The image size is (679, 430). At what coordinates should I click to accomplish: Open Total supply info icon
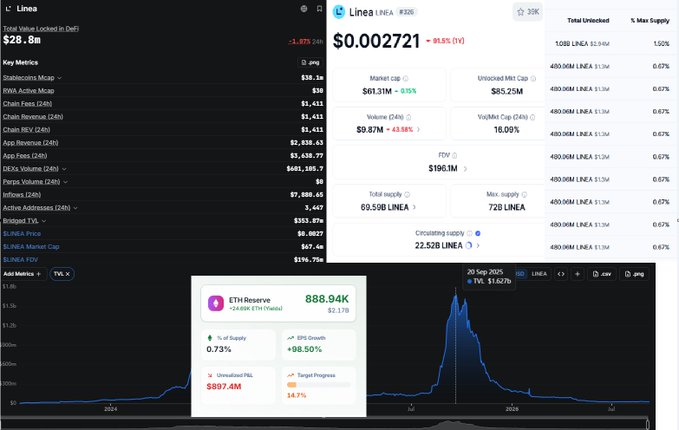407,194
